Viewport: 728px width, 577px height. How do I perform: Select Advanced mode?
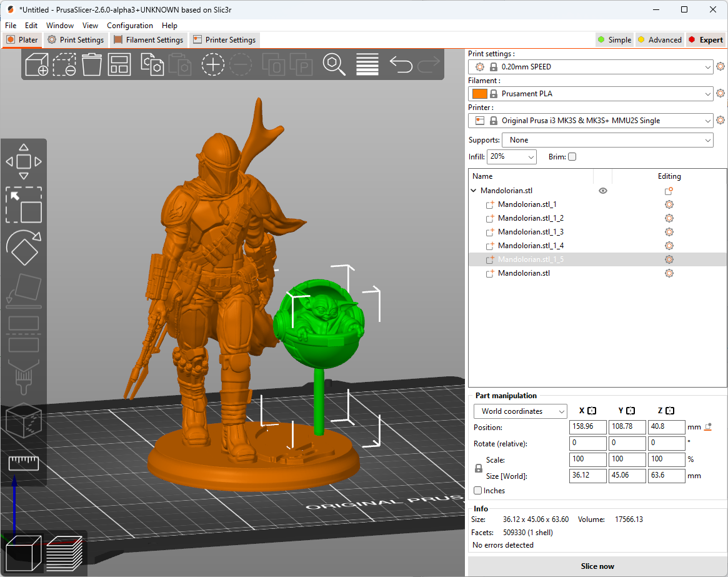[659, 40]
